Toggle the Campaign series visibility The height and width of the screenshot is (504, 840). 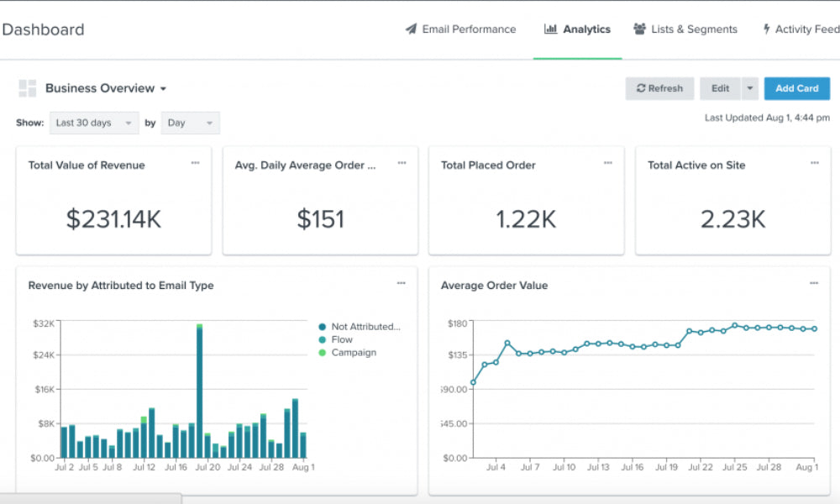tap(355, 353)
